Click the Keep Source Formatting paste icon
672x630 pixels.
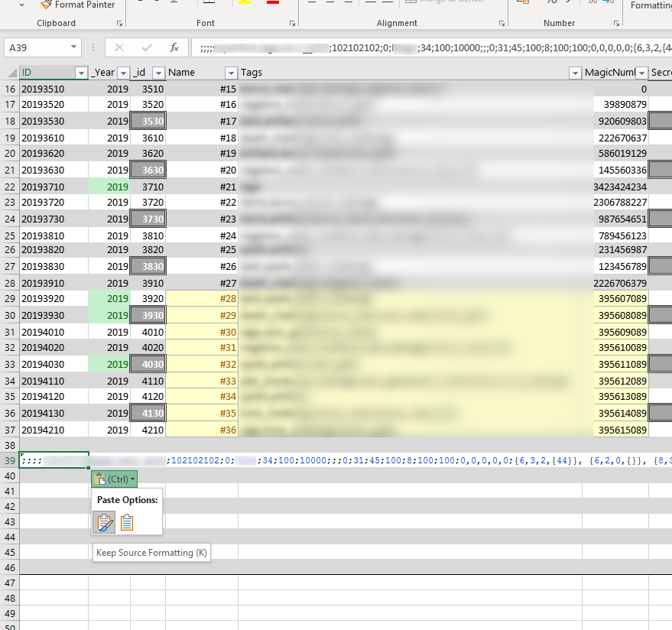[104, 522]
